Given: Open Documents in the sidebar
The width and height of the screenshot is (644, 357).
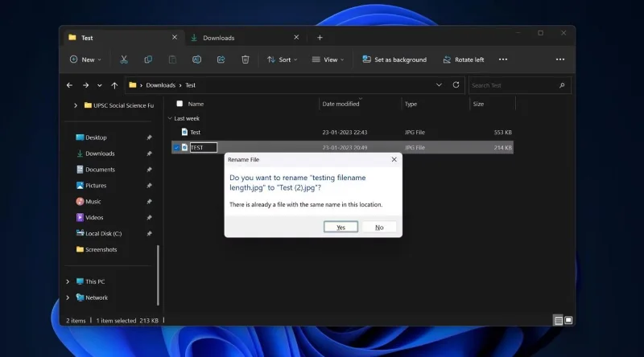Looking at the screenshot, I should [x=95, y=170].
